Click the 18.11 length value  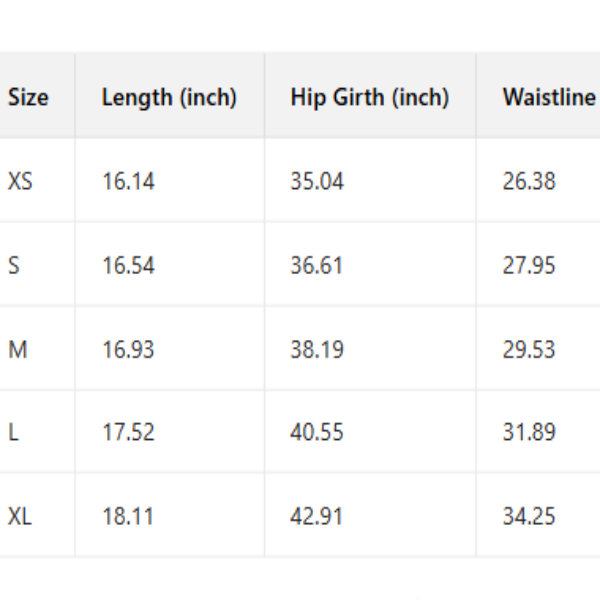[128, 517]
